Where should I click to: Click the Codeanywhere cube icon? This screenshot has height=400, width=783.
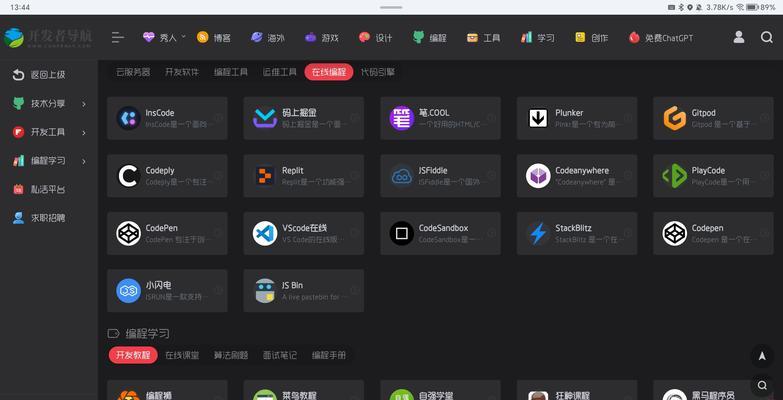click(x=538, y=176)
